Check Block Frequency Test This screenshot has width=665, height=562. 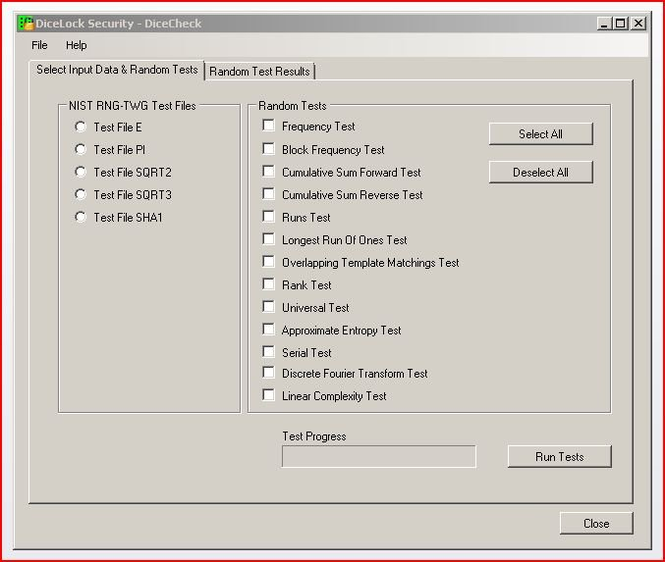268,149
